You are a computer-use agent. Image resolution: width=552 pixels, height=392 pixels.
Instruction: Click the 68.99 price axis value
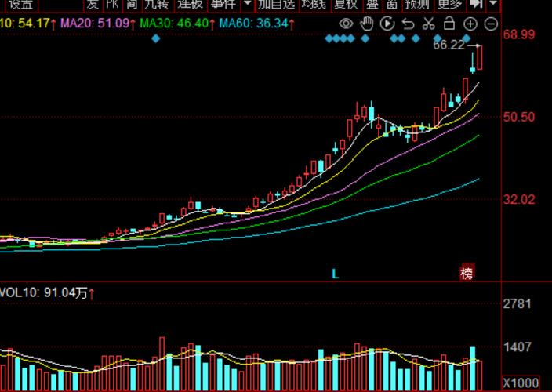click(x=519, y=34)
